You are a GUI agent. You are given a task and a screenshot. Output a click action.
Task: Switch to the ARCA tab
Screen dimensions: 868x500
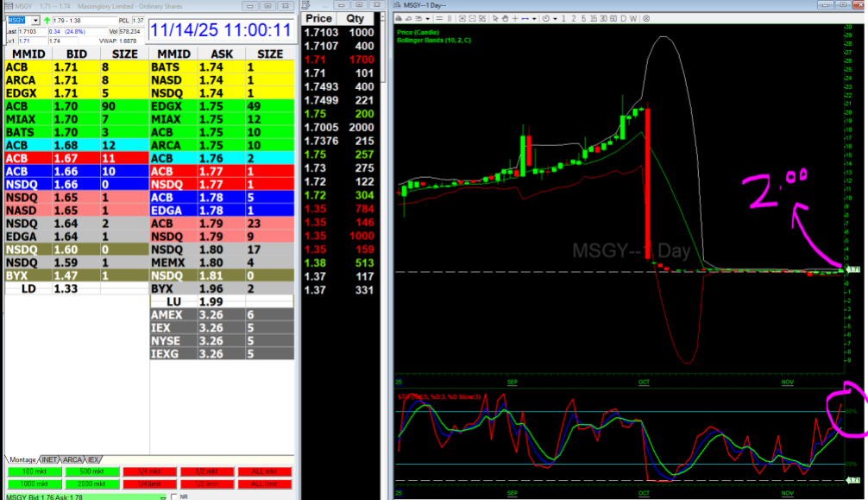(x=72, y=459)
